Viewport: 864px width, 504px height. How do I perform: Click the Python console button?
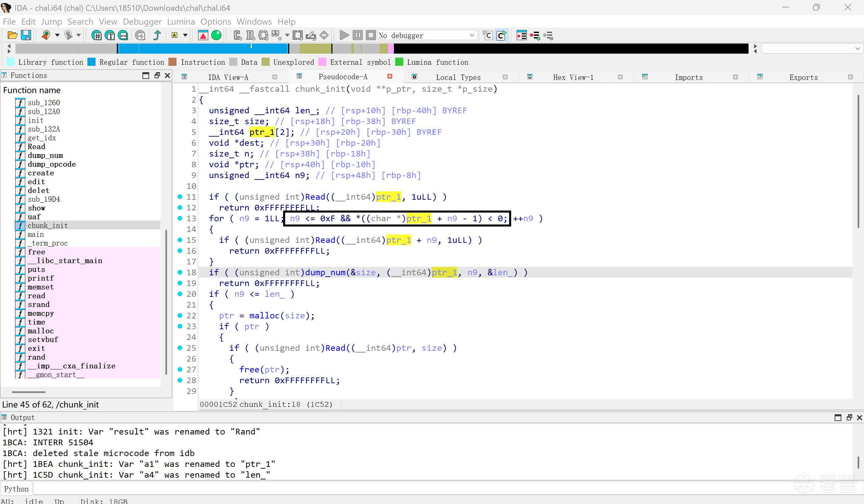[16, 489]
